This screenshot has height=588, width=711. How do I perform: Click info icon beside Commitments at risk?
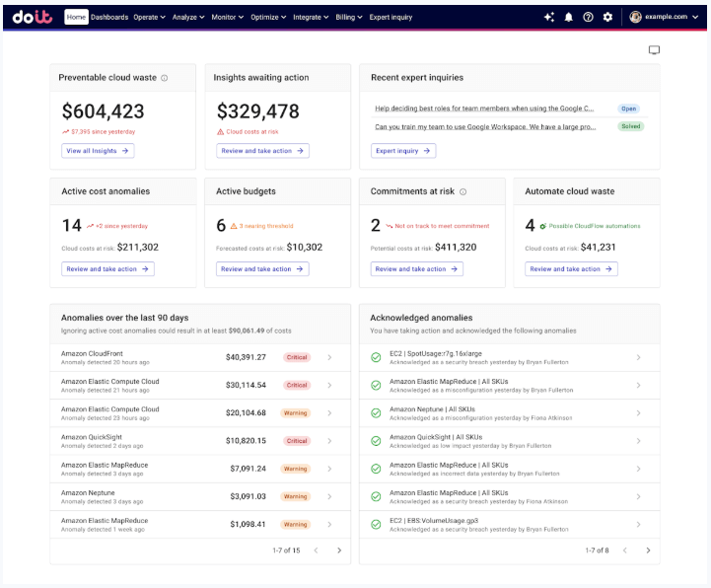point(462,192)
